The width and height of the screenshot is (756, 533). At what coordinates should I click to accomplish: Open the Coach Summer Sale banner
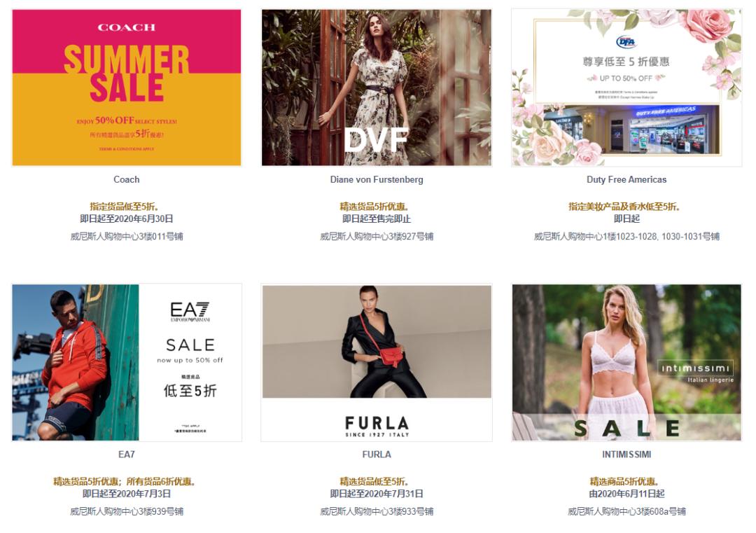click(x=126, y=88)
